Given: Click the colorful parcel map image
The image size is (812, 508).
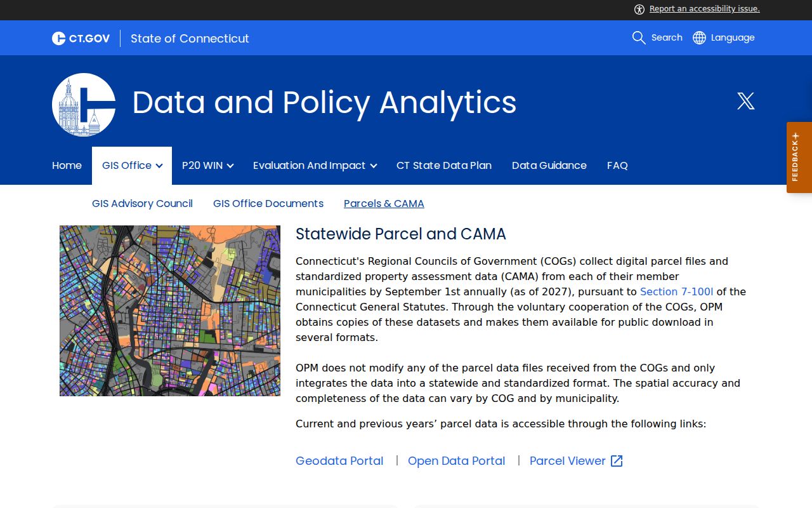Looking at the screenshot, I should point(170,311).
